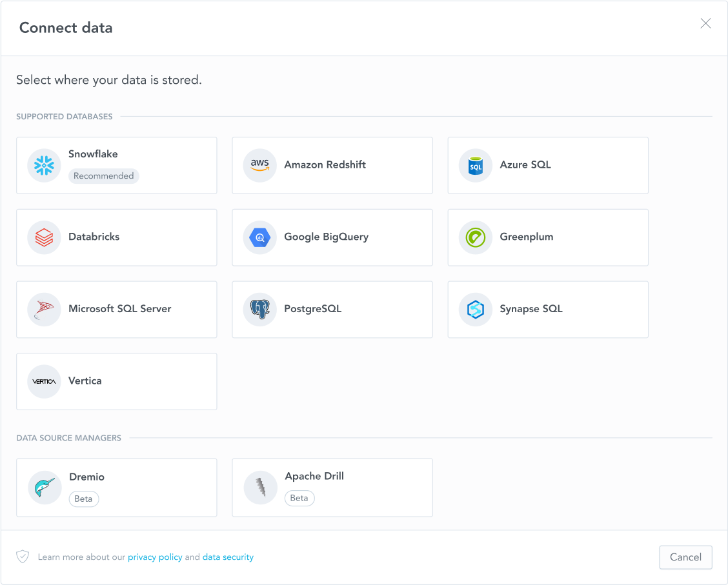Click the Connect data dialog title
The height and width of the screenshot is (585, 728).
[x=66, y=28]
